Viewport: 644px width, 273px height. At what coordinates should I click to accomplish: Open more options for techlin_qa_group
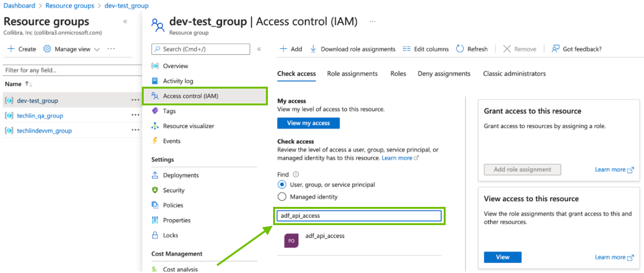135,115
